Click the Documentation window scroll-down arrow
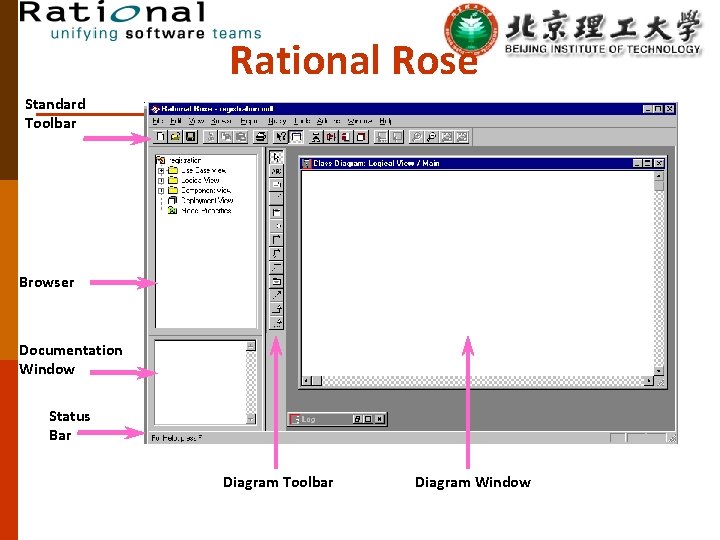This screenshot has width=720, height=540. click(x=251, y=419)
